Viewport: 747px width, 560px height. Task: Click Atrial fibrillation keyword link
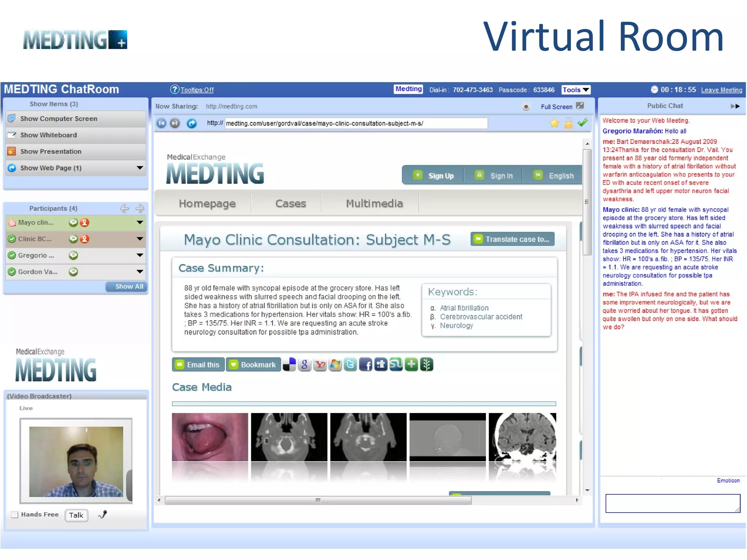pyautogui.click(x=464, y=308)
